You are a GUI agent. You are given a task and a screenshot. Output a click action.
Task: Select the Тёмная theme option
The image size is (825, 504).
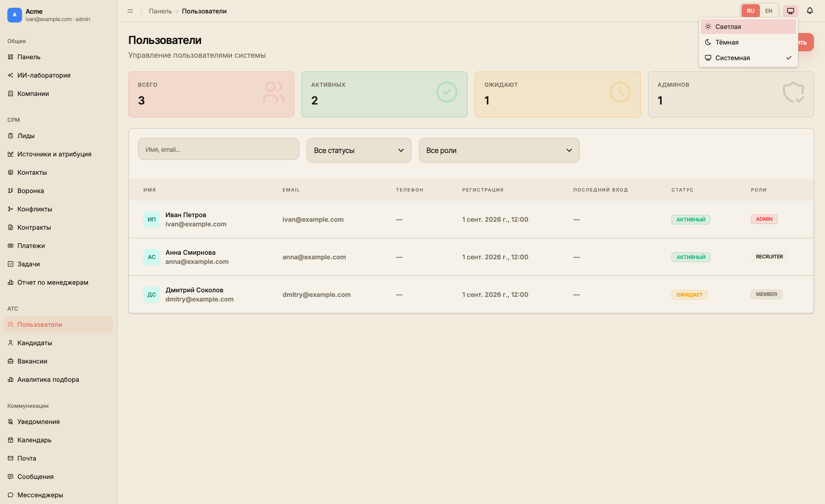click(748, 42)
